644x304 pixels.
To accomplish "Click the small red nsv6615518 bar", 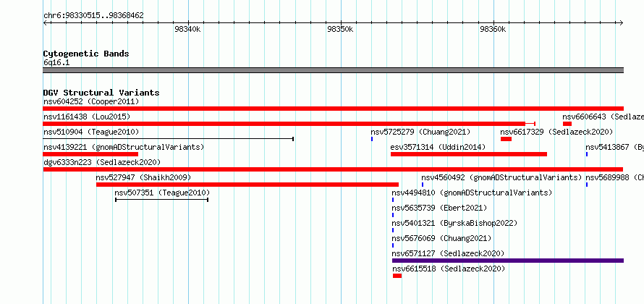I will click(397, 276).
